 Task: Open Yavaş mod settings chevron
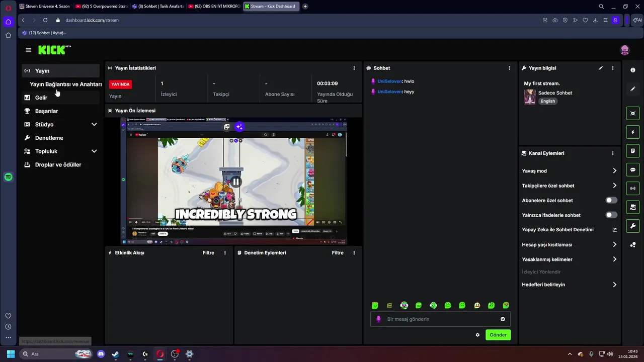pos(614,171)
